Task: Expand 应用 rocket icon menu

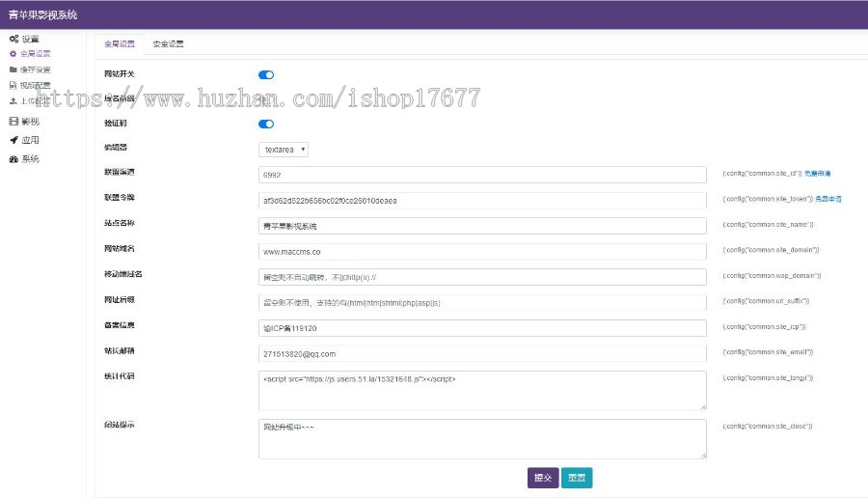Action: (24, 140)
